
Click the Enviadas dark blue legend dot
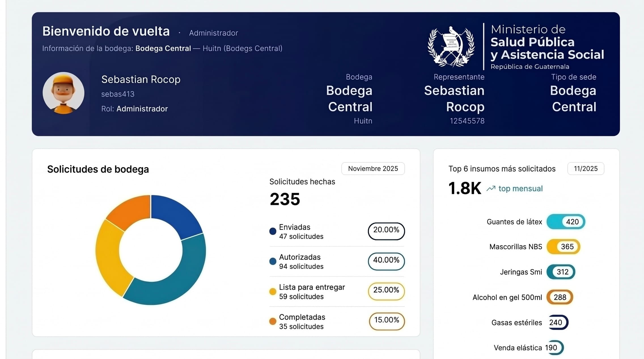pos(273,231)
